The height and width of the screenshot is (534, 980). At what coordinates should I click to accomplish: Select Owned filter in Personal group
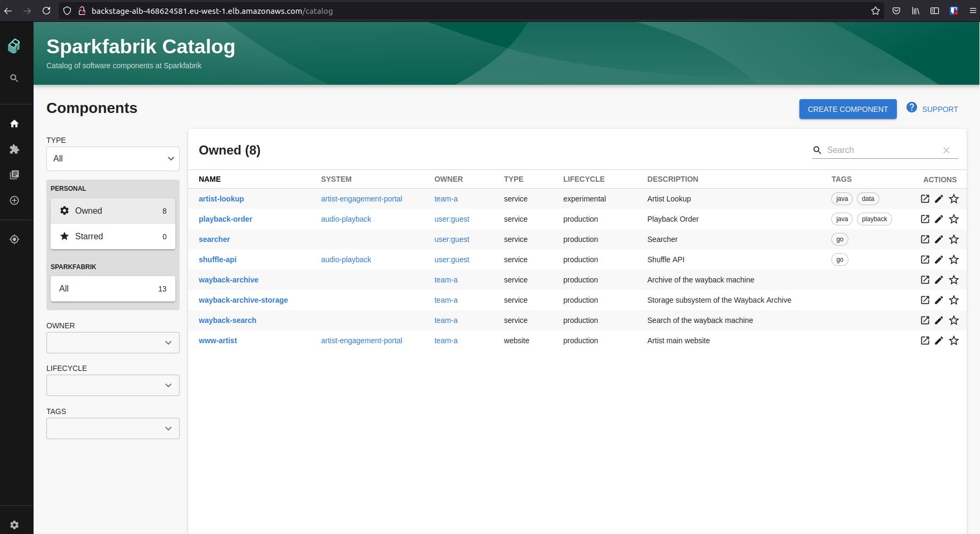pyautogui.click(x=113, y=211)
